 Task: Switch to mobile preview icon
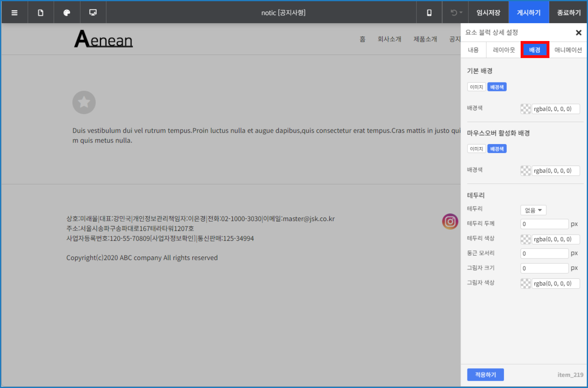click(x=429, y=13)
